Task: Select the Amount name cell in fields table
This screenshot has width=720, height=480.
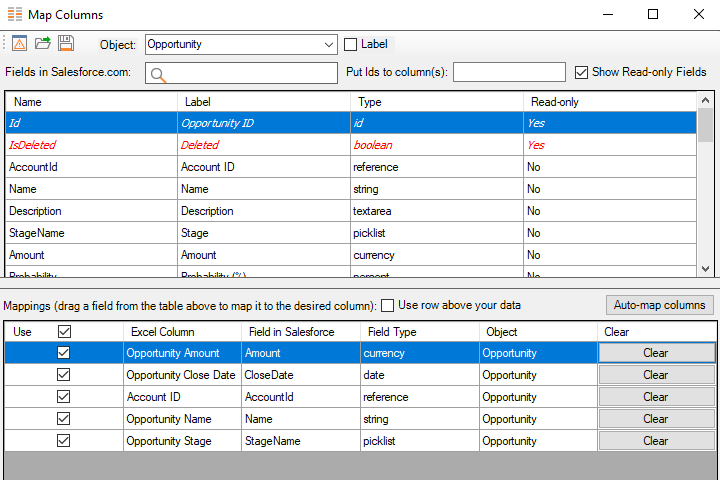Action: click(x=91, y=255)
